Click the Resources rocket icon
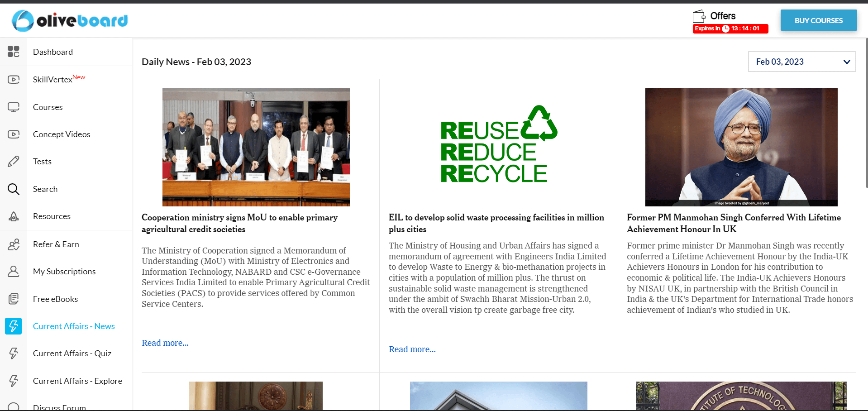868x411 pixels. [14, 216]
